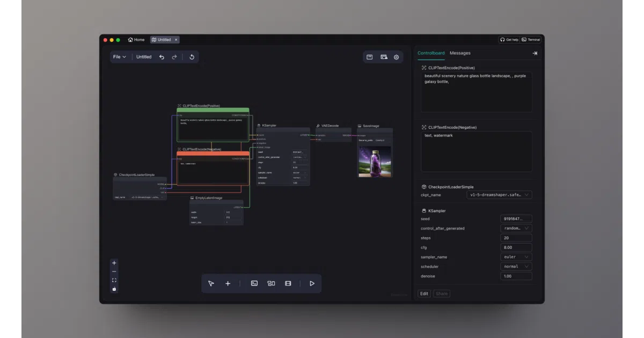Click the reset circular arrow icon

pyautogui.click(x=192, y=57)
